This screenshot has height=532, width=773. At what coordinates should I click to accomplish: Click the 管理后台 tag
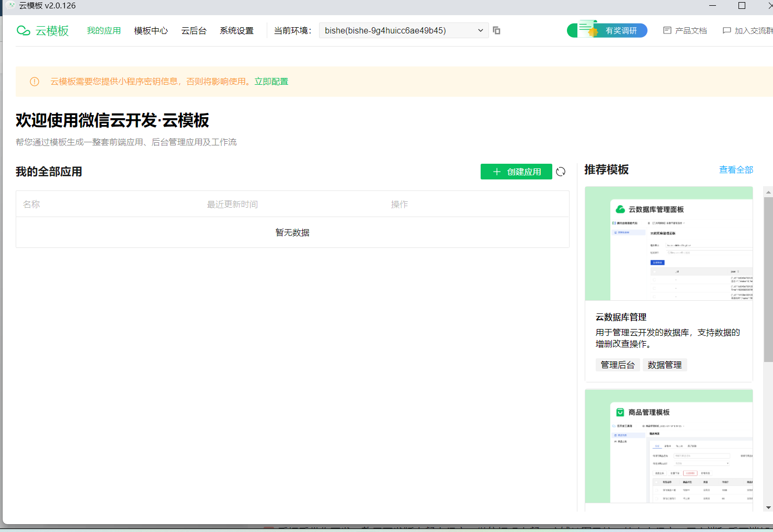pos(618,365)
